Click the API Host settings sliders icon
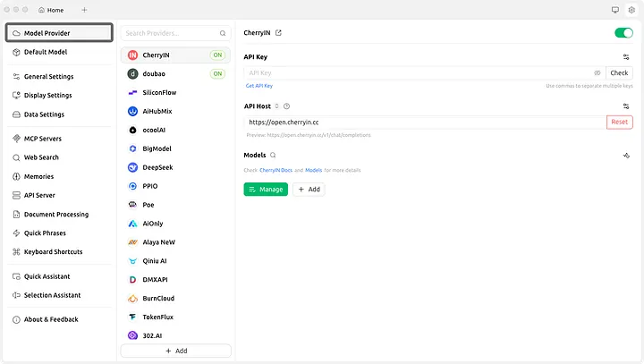 626,106
